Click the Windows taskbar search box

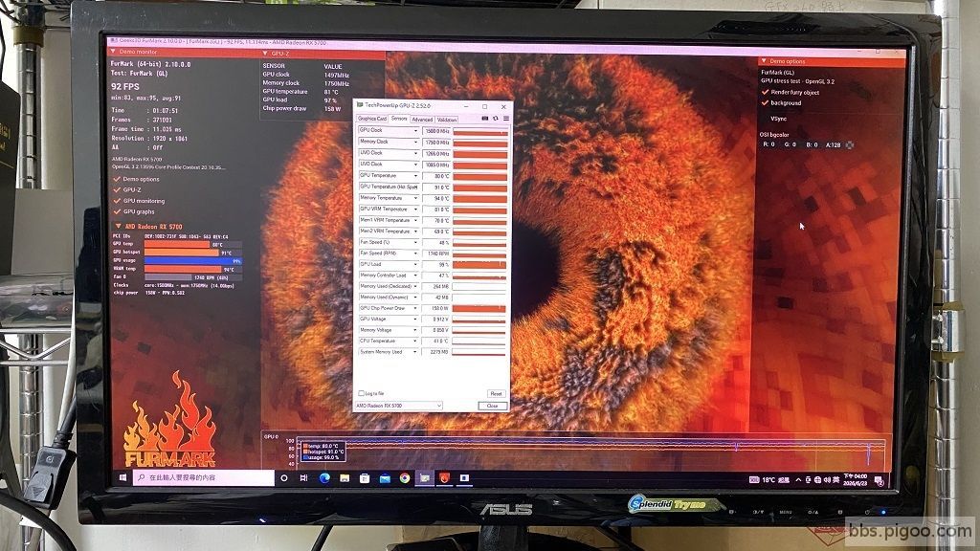click(x=205, y=477)
